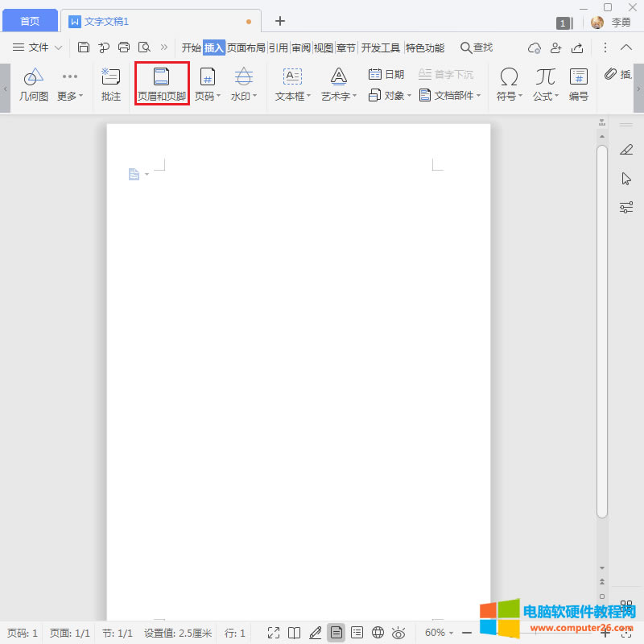Switch to the 首页 home tab
This screenshot has width=644, height=644.
click(30, 21)
